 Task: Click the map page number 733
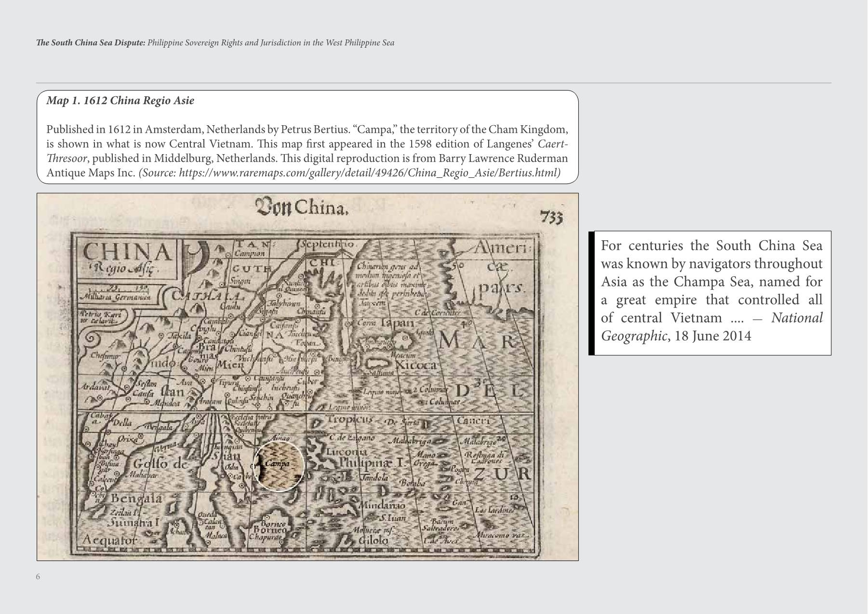pos(551,218)
